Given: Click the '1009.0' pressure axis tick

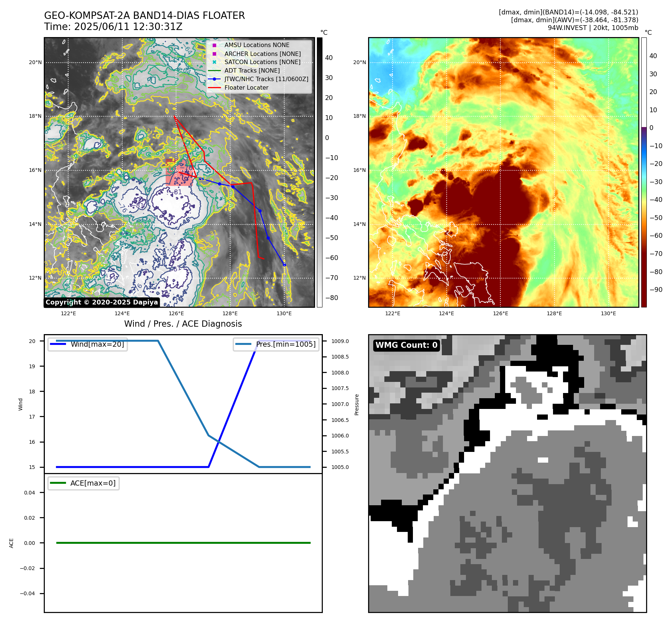Looking at the screenshot, I should 340,341.
